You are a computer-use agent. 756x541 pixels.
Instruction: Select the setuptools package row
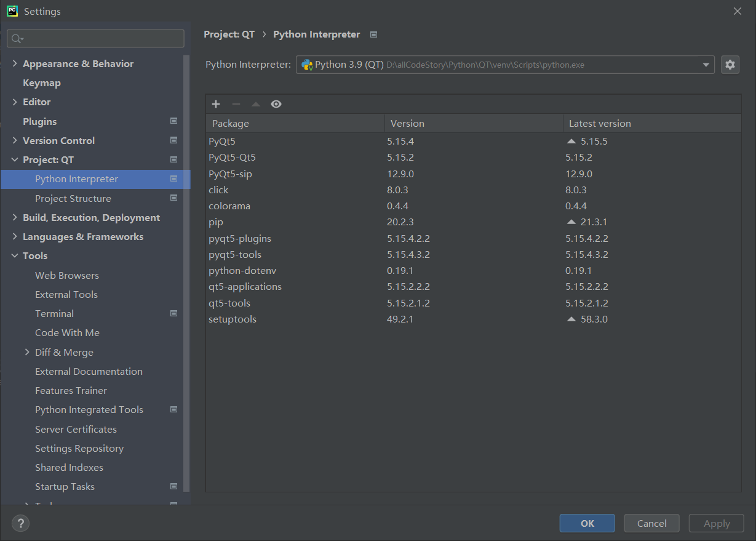pyautogui.click(x=474, y=319)
